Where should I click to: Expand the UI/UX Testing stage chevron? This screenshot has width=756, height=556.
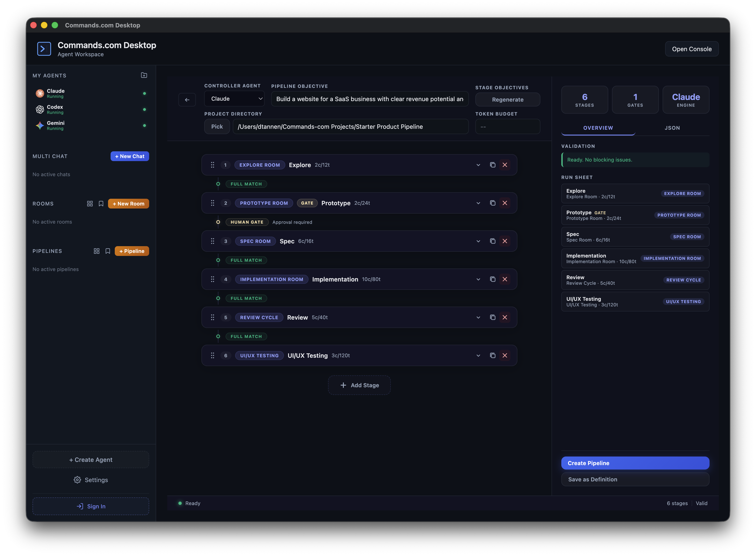click(x=478, y=355)
